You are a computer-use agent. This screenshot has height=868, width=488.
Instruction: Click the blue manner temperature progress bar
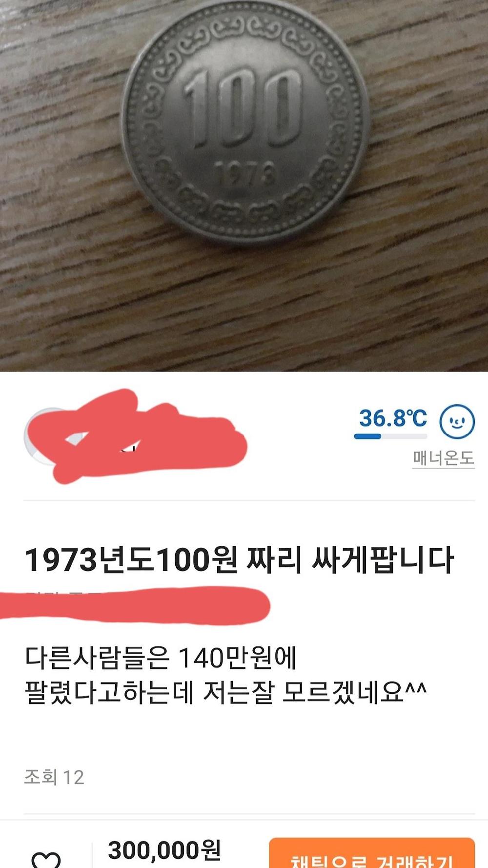(390, 436)
